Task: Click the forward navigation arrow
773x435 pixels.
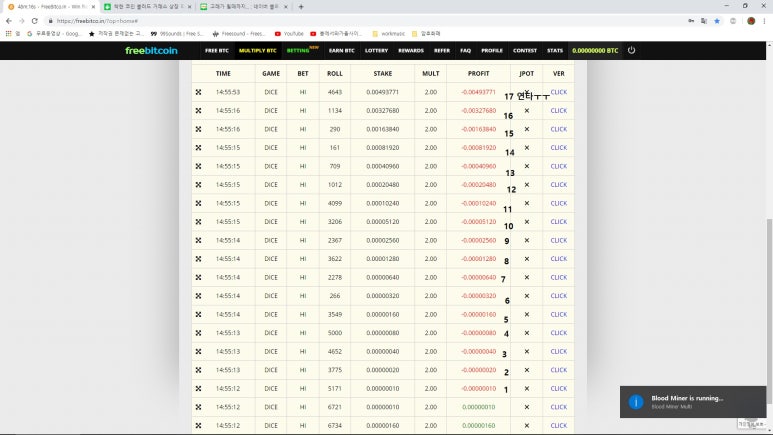Action: (x=22, y=21)
